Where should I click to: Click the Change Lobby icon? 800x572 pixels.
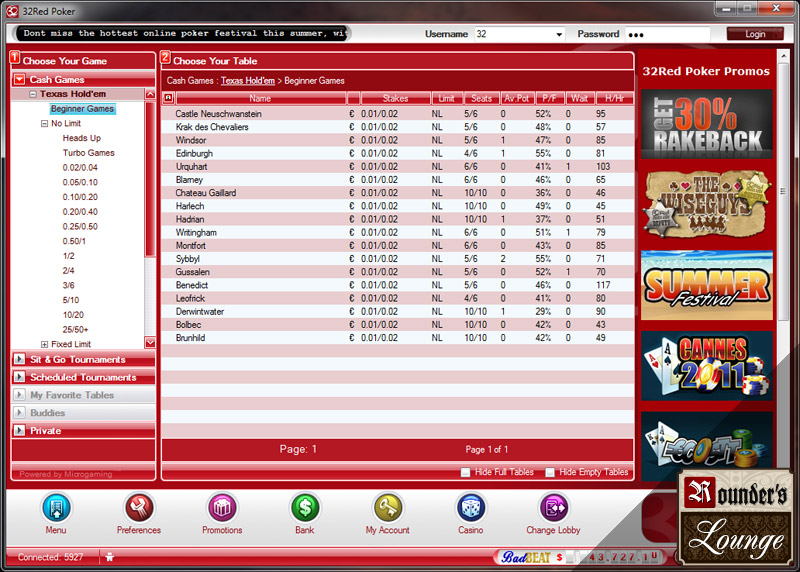tap(554, 508)
